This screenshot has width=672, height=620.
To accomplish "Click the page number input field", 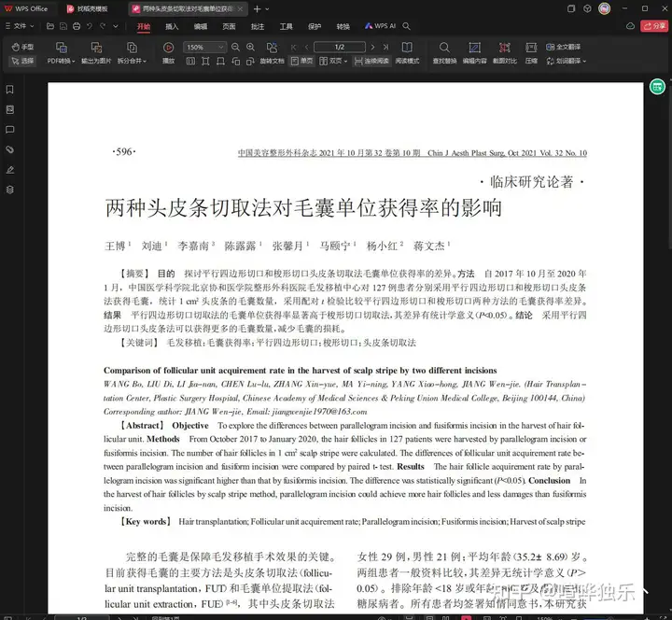I will 338,47.
